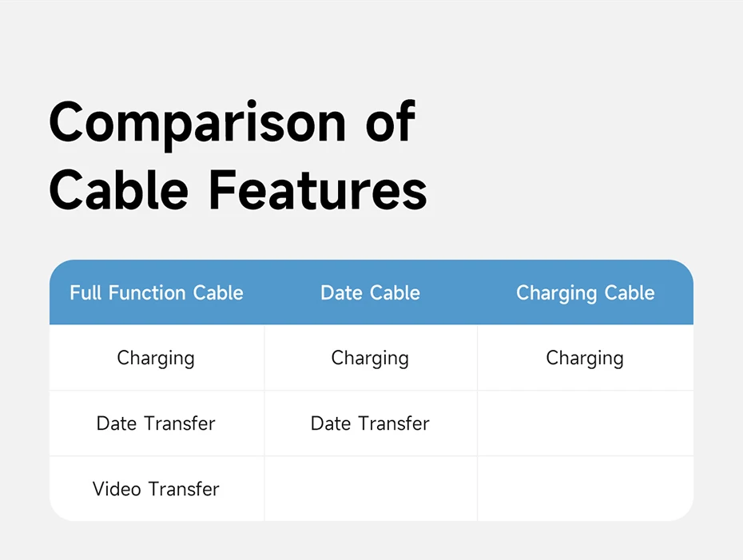
Task: Click the word "of" in the title
Action: pos(390,122)
